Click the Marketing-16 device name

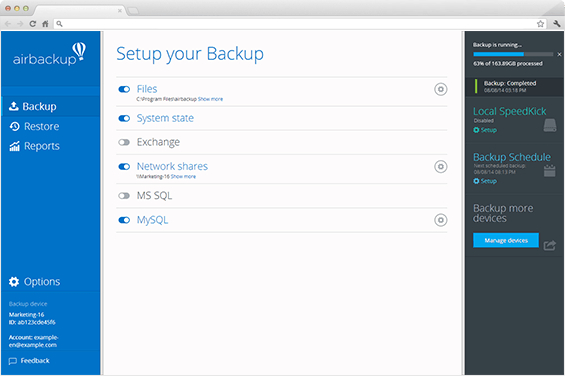coord(27,315)
